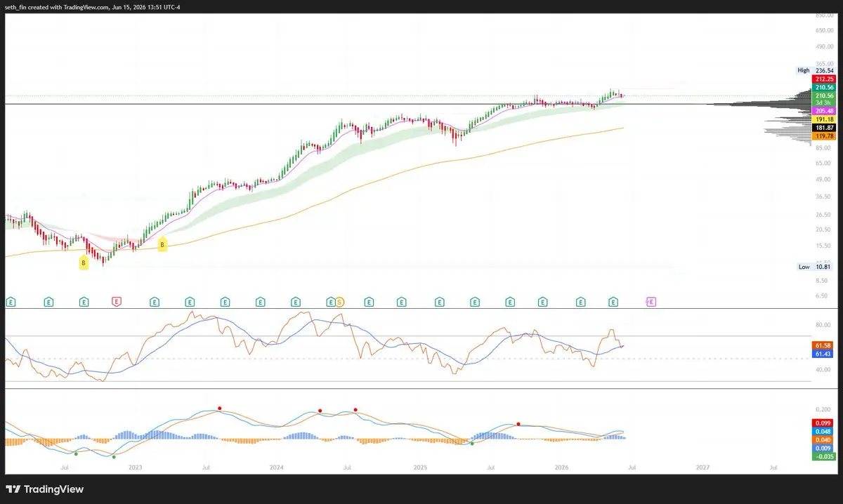This screenshot has width=843, height=504.
Task: Click the High 236.54 price label
Action: click(816, 70)
